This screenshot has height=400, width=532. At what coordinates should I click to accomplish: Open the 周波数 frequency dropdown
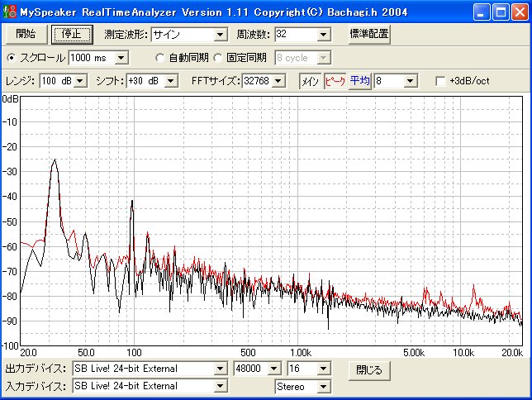(x=323, y=35)
